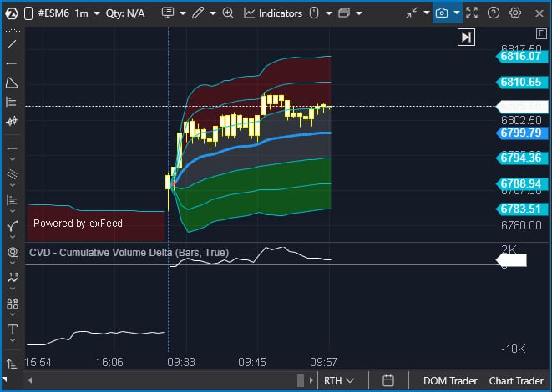Open the help question mark icon
This screenshot has width=552, height=392.
(494, 13)
